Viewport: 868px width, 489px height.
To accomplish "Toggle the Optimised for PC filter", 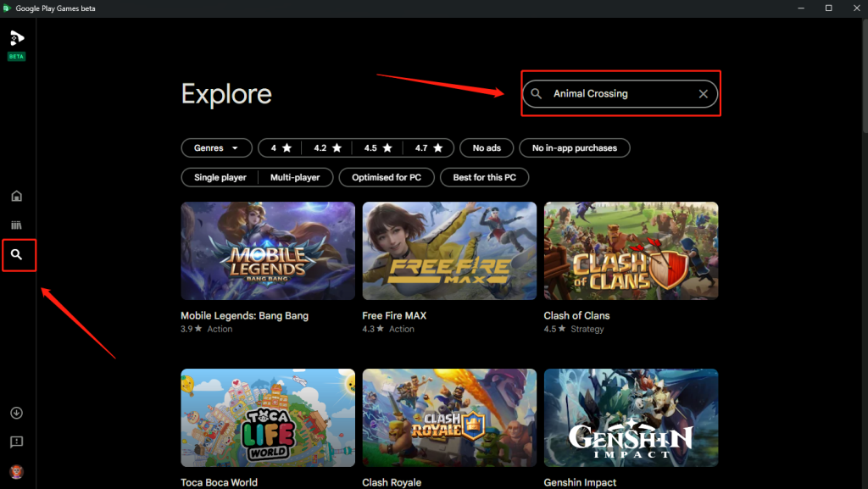I will pyautogui.click(x=387, y=178).
